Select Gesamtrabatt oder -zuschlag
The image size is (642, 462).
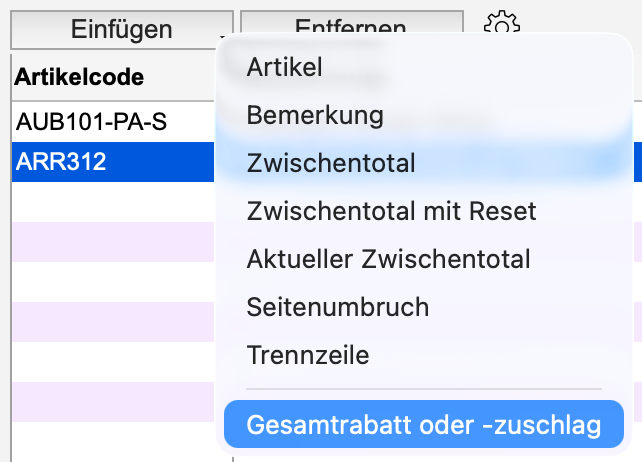tap(424, 425)
